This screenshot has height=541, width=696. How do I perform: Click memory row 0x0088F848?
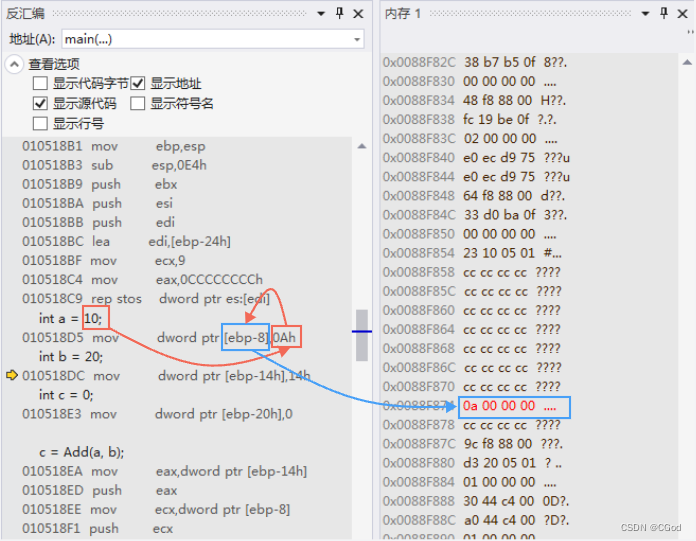[474, 196]
